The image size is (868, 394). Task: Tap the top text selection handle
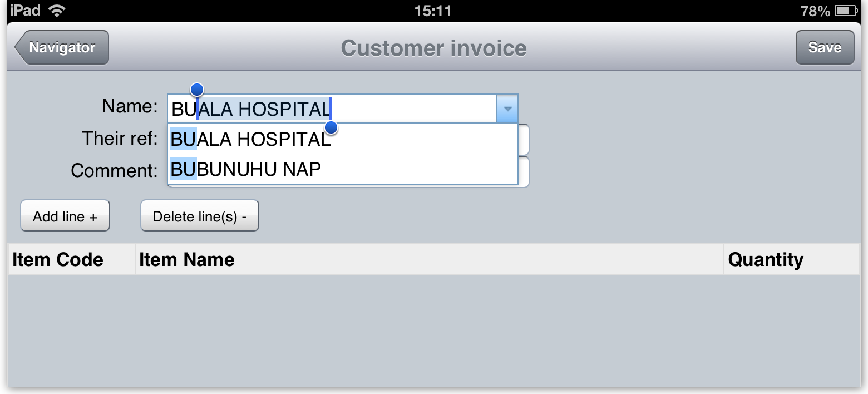click(x=197, y=89)
